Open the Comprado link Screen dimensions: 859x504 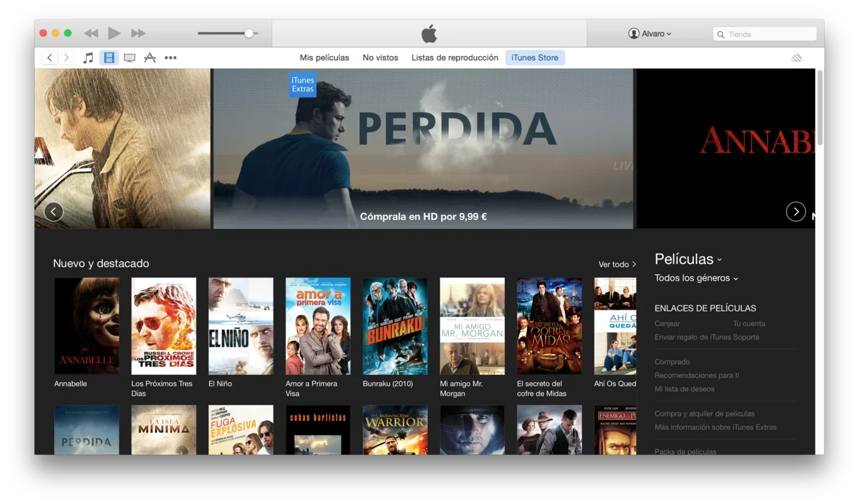click(x=672, y=362)
